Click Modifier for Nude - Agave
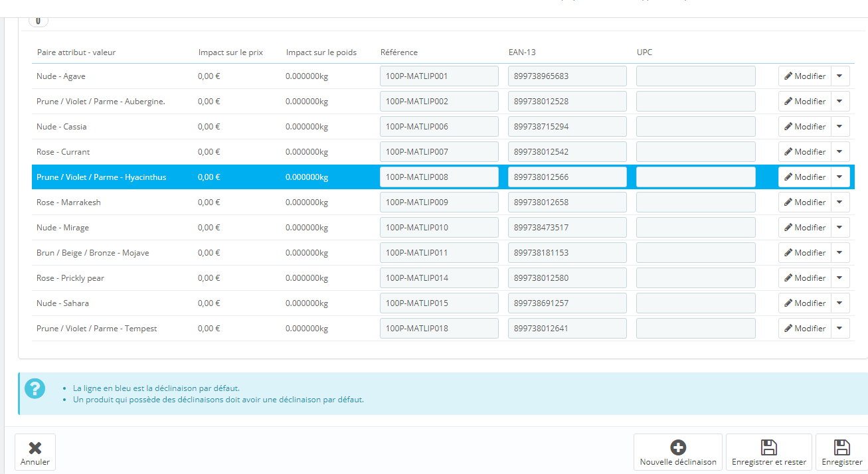Image resolution: width=868 pixels, height=474 pixels. (805, 76)
